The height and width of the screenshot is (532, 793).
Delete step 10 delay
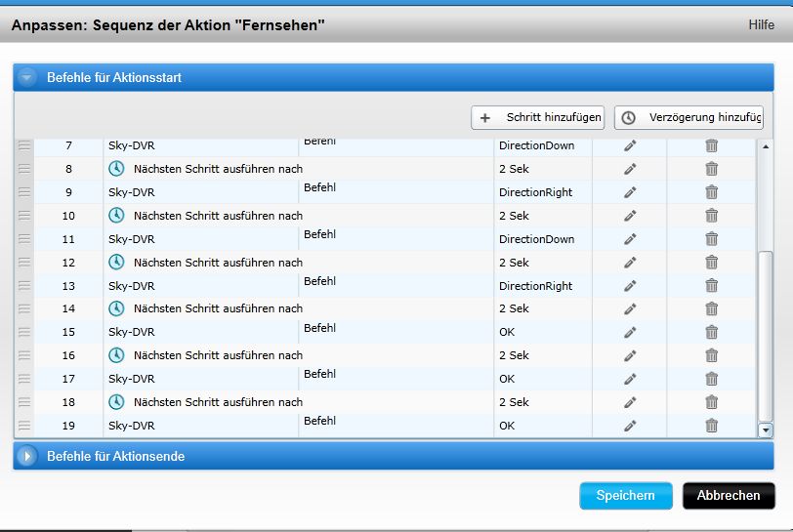pyautogui.click(x=712, y=216)
